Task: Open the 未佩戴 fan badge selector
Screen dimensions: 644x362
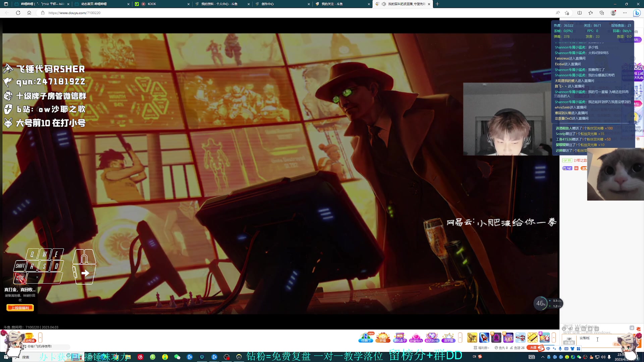Action: [569, 341]
